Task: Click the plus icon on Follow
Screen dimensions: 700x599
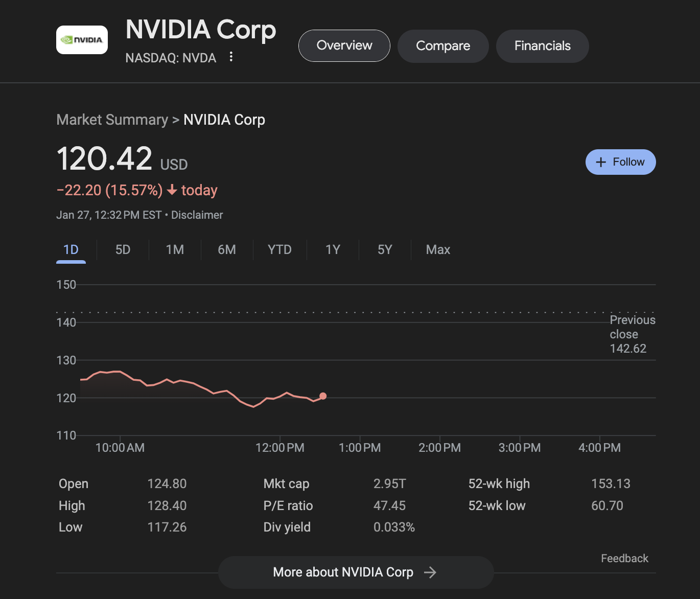Action: click(601, 162)
